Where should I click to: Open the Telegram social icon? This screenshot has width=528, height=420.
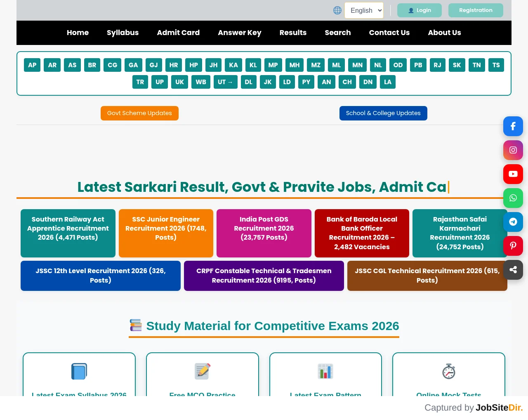tap(513, 222)
